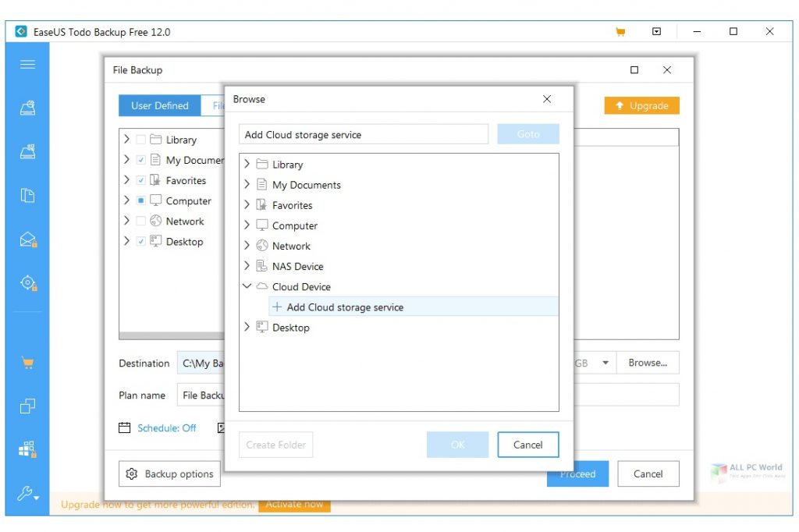Screen dimensions: 799x532
Task: Click the Create Folder button
Action: [x=275, y=445]
